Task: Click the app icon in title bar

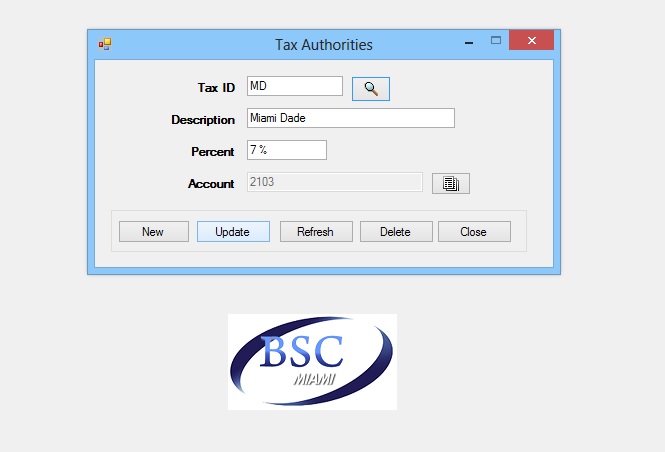Action: point(105,44)
